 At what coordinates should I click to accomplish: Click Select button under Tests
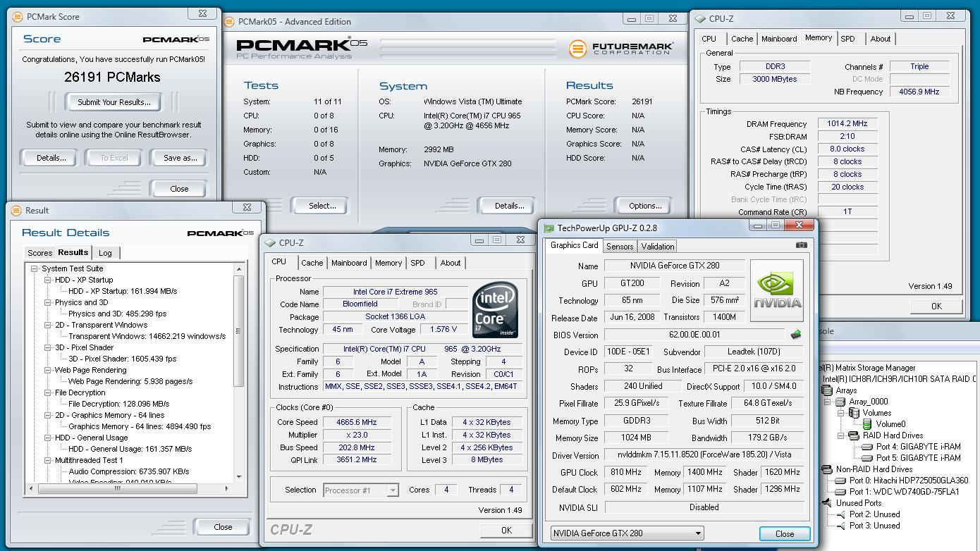(322, 206)
